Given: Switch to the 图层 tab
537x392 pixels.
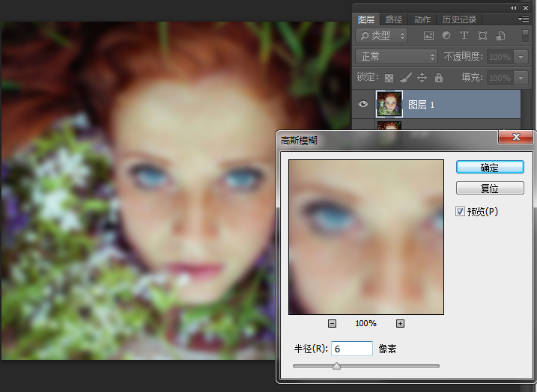Looking at the screenshot, I should coord(366,19).
